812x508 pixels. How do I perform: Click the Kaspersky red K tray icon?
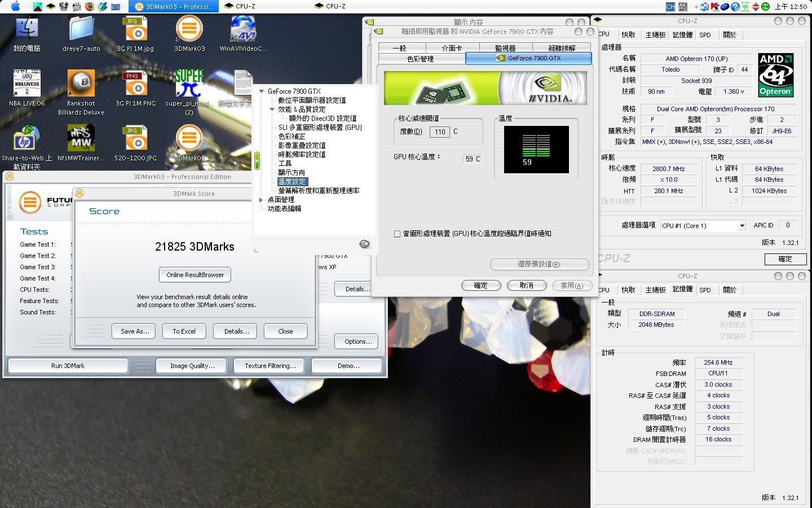(x=715, y=7)
